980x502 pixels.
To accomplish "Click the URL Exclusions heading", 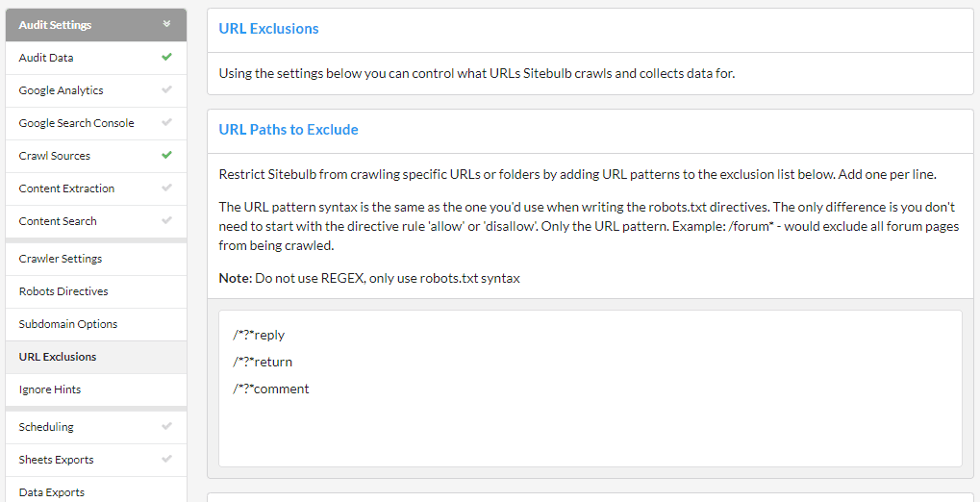I will (268, 29).
